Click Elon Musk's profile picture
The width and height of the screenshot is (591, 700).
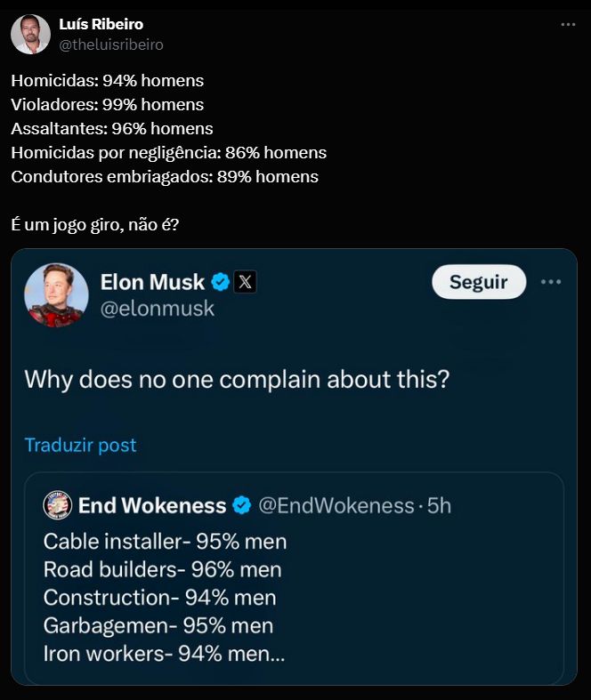pos(56,294)
